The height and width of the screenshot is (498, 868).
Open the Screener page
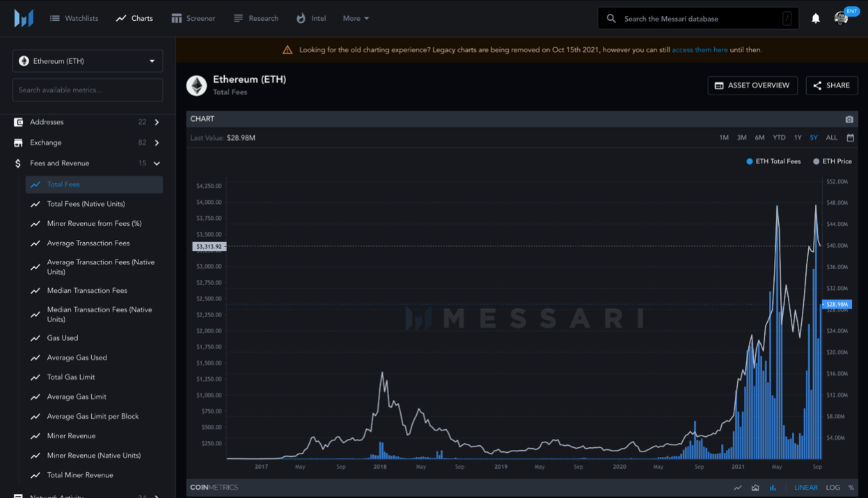(194, 19)
